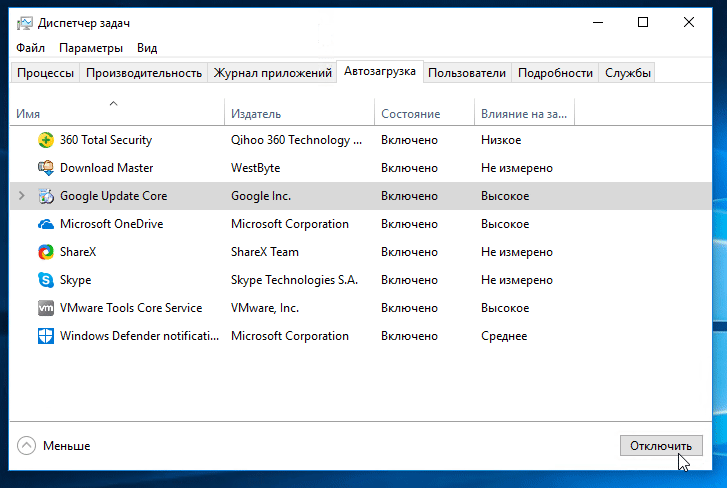The image size is (727, 488).
Task: Click publisher ShareX Team
Action: coord(265,252)
